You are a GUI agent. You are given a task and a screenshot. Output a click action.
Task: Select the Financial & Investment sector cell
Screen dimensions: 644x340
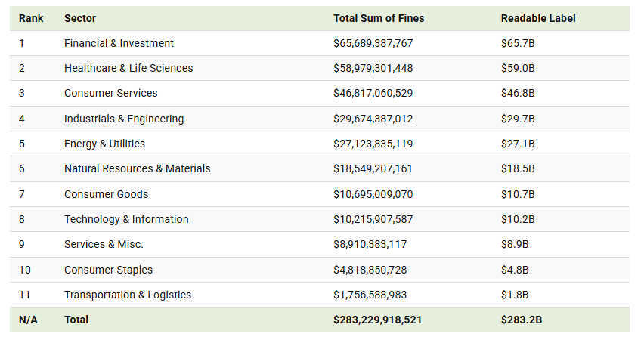[119, 43]
